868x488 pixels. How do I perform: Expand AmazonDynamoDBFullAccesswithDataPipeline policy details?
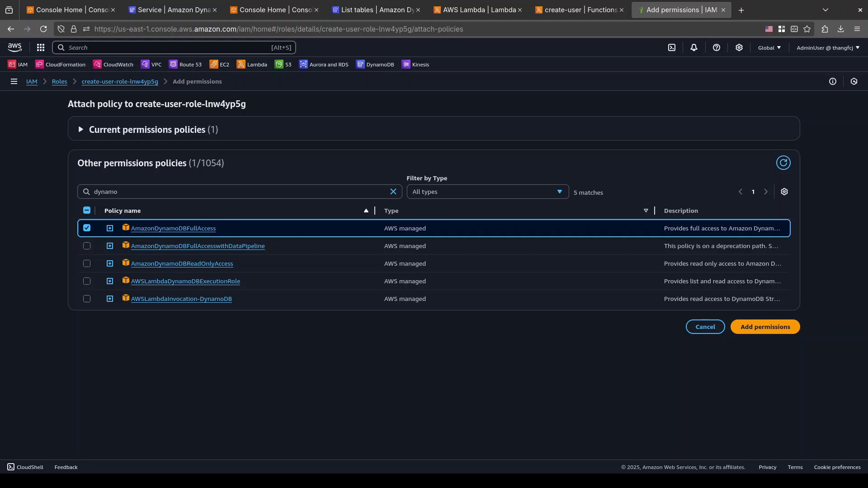click(x=110, y=246)
